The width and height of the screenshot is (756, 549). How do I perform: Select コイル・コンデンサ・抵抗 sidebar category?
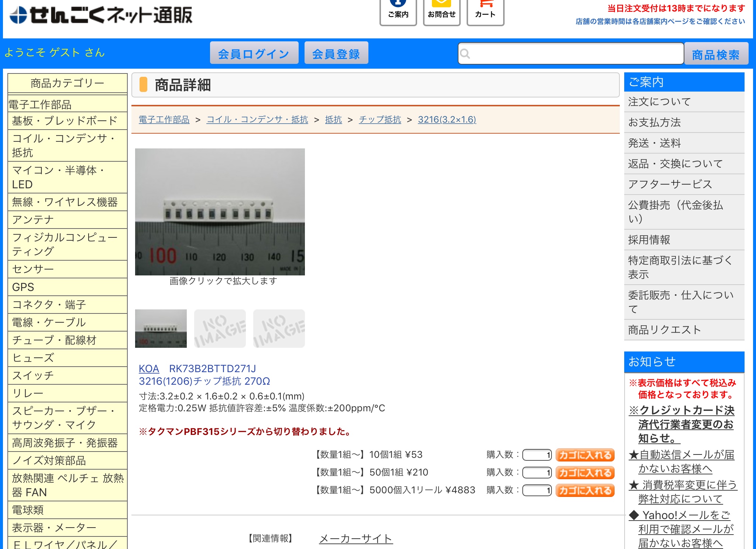click(x=68, y=145)
